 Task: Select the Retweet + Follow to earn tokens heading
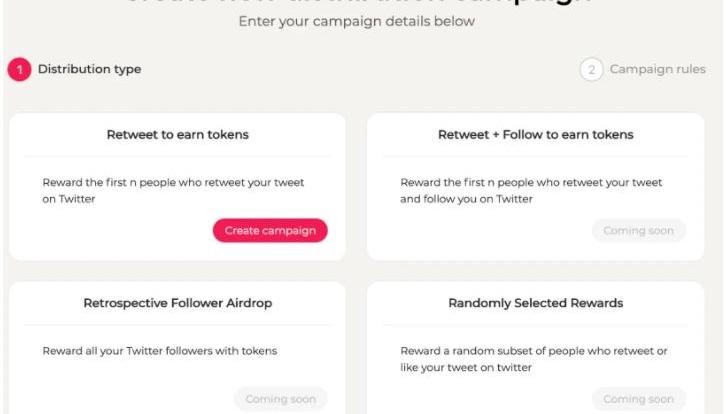pyautogui.click(x=536, y=135)
